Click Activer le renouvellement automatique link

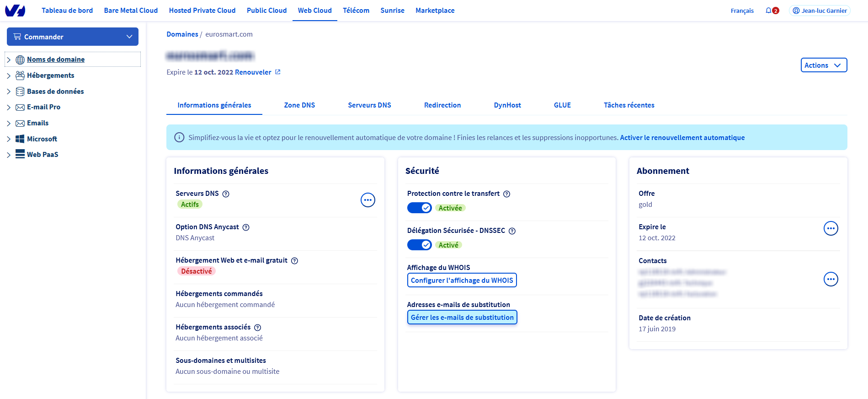coord(682,138)
